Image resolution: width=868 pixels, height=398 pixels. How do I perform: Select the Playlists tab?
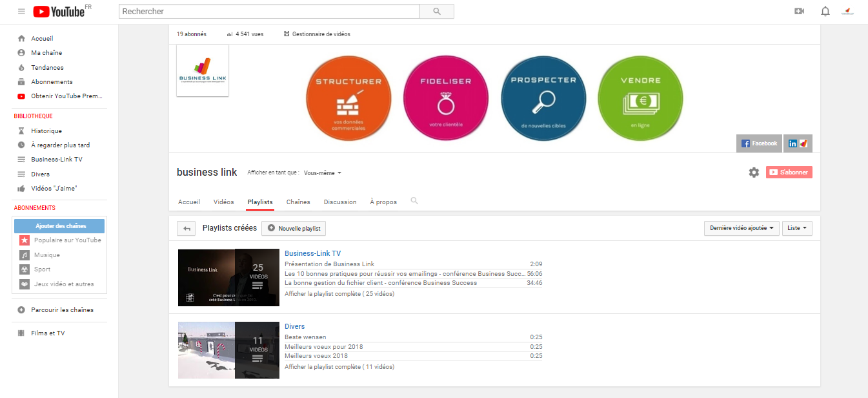(260, 202)
